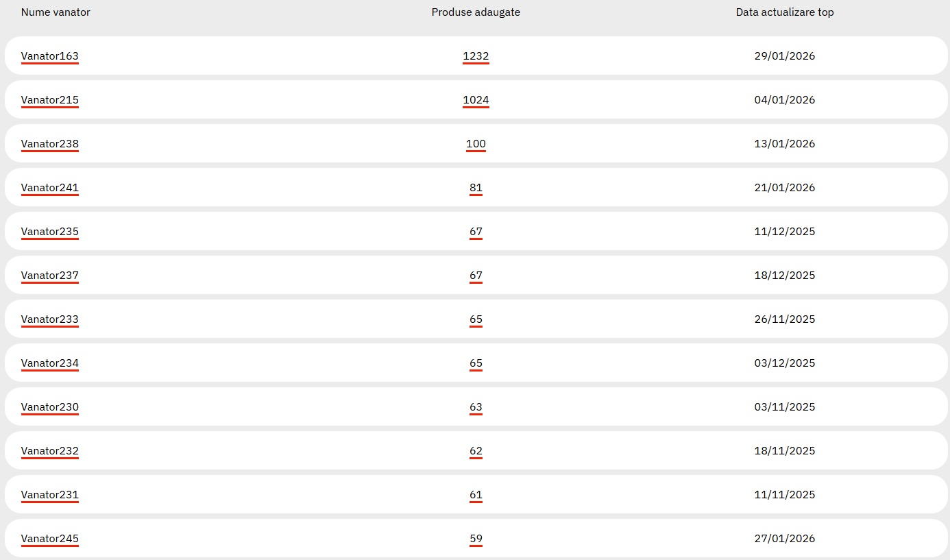The image size is (950, 560).
Task: Open Vanator238's profile link
Action: click(50, 144)
